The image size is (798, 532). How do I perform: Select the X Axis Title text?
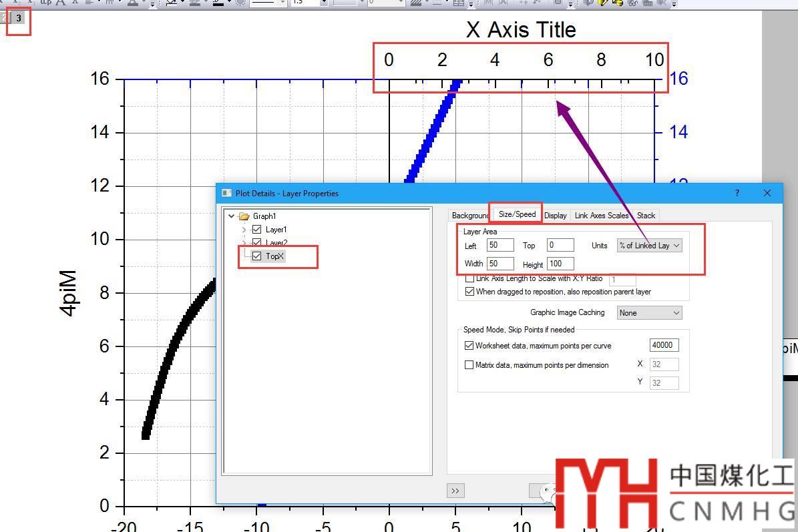click(x=521, y=29)
